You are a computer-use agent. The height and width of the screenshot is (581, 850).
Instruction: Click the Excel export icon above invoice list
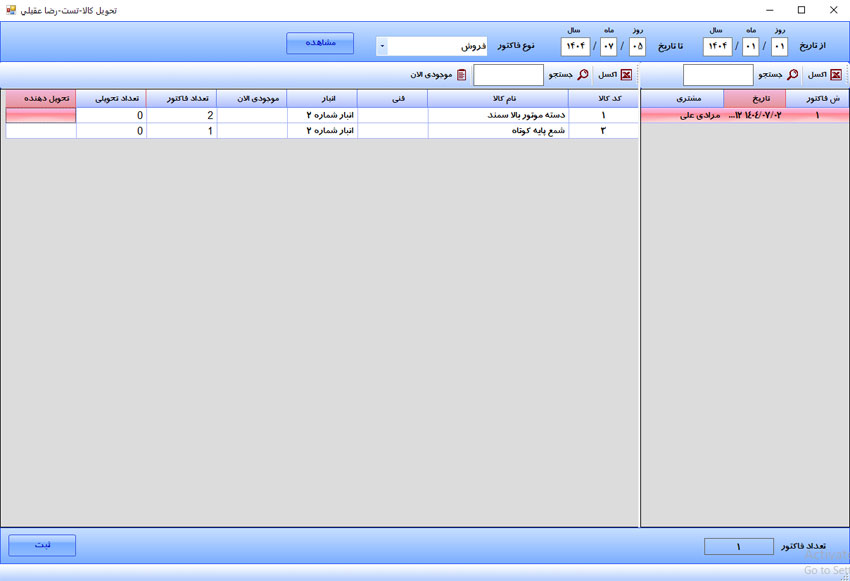tap(836, 75)
